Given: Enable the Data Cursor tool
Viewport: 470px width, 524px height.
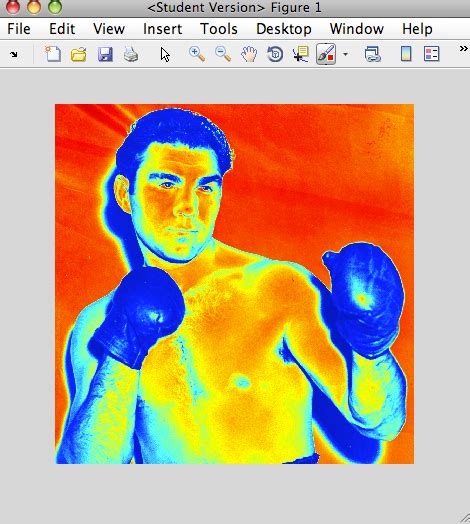Looking at the screenshot, I should (x=301, y=54).
